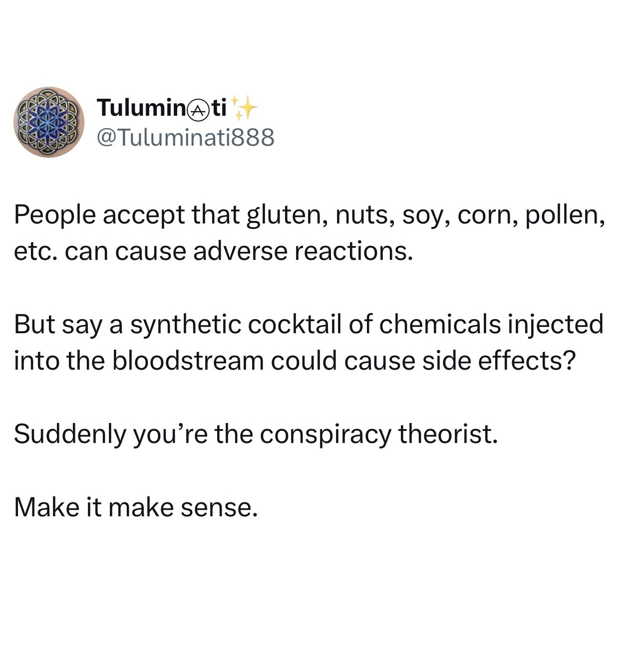Image resolution: width=644 pixels, height=649 pixels.
Task: Click the word "theorist"
Action: pyautogui.click(x=448, y=434)
